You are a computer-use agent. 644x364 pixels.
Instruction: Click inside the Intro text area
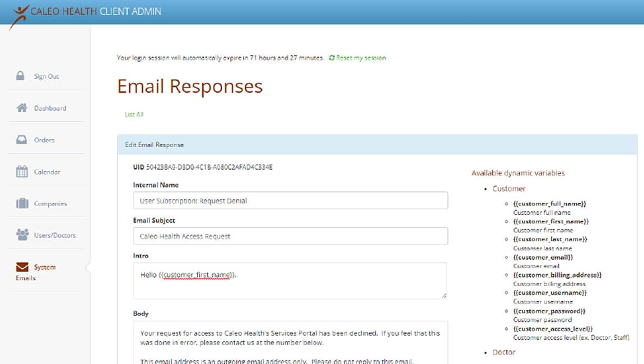pyautogui.click(x=290, y=280)
